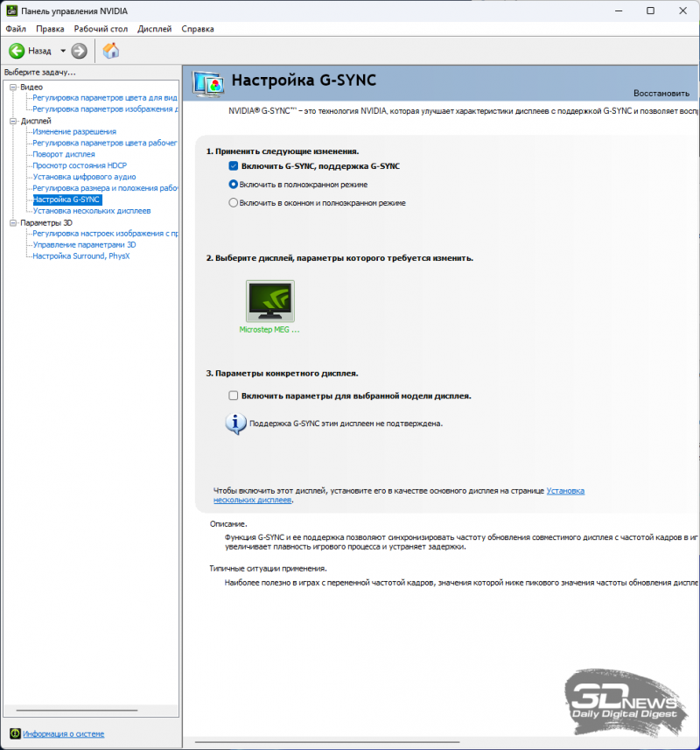Open Регулировка параметров цвета для видео
Viewport: 700px width, 750px height.
(x=105, y=97)
